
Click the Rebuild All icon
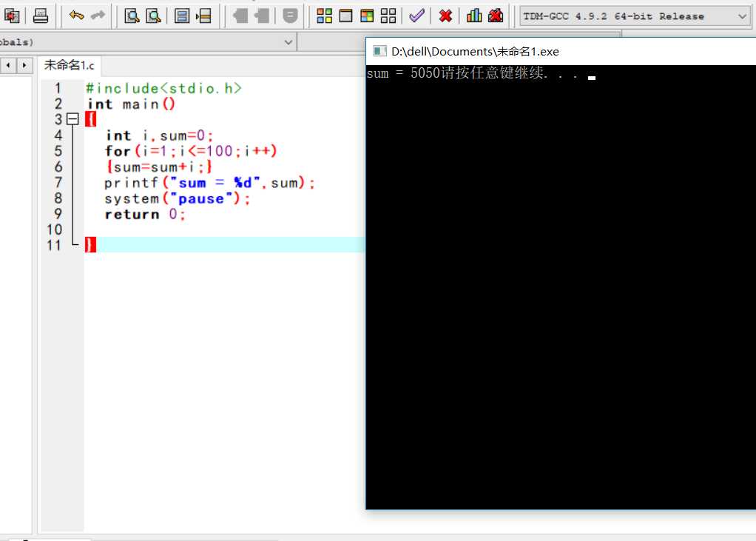coord(388,16)
